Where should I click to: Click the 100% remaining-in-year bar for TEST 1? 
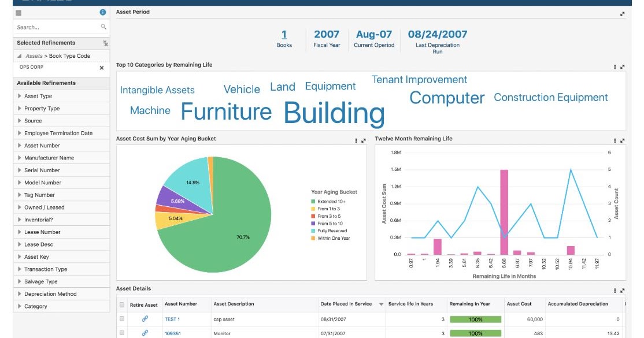[467, 318]
